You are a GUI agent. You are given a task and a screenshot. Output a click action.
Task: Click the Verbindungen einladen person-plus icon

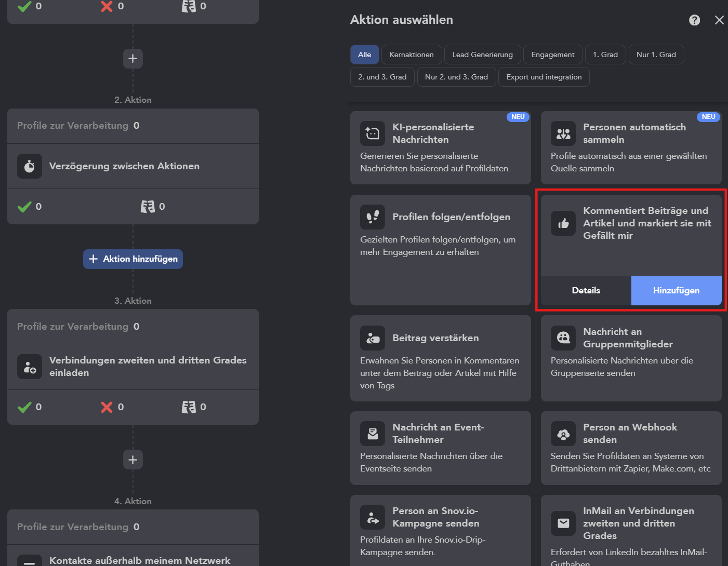point(30,367)
